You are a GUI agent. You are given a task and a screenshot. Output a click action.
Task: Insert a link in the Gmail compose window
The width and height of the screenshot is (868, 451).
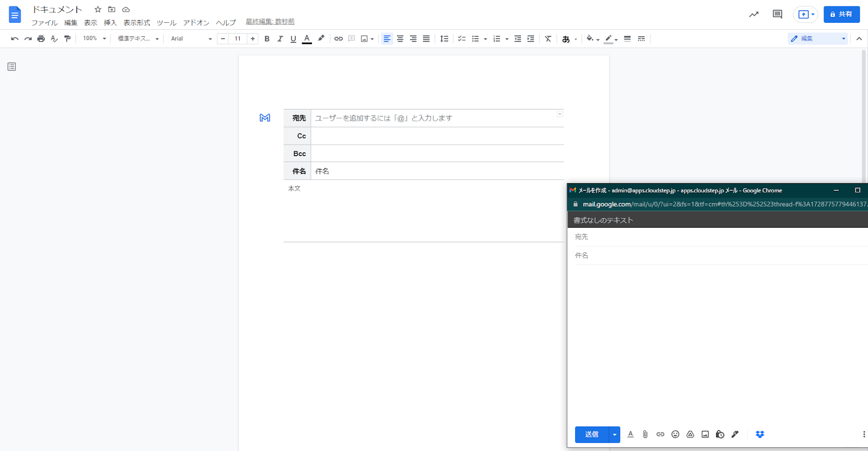660,434
